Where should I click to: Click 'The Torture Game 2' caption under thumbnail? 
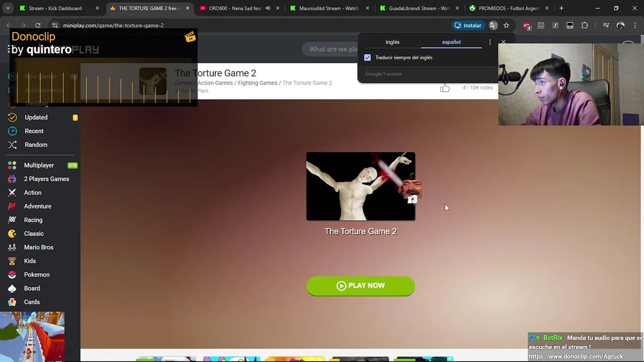[361, 231]
